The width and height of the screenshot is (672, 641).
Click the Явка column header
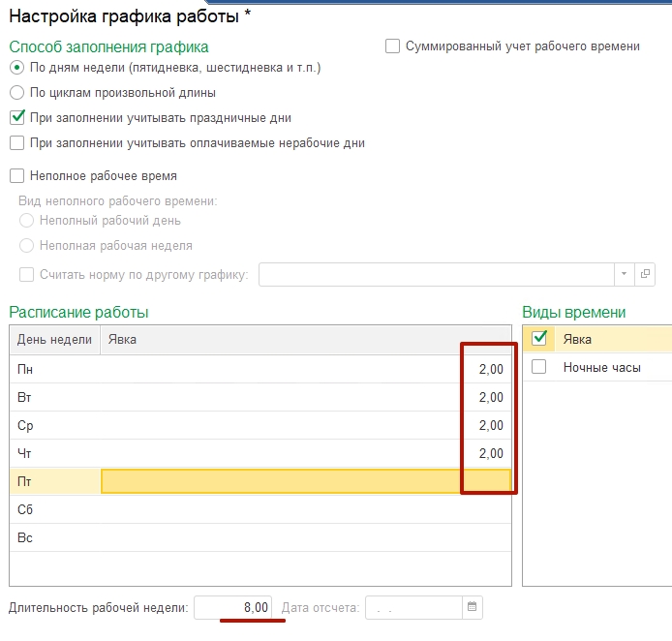click(306, 339)
